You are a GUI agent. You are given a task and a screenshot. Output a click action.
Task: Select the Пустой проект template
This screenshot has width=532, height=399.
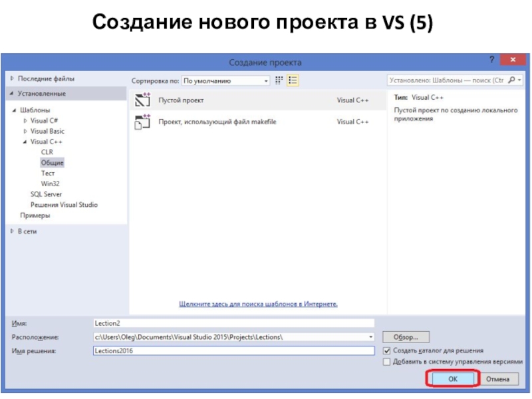[258, 100]
